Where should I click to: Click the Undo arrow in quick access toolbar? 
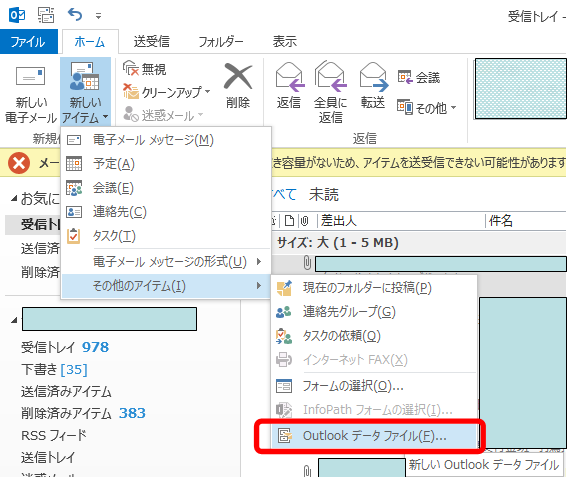(75, 15)
